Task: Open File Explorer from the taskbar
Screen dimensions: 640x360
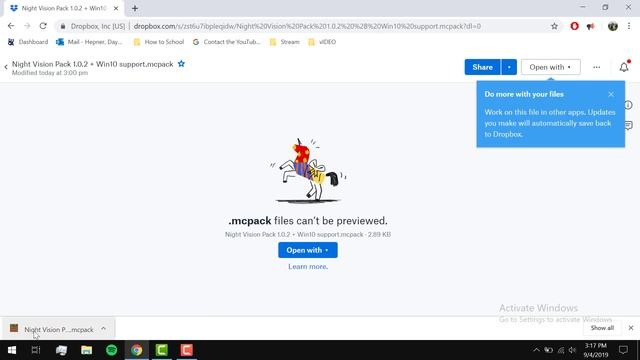Action: click(87, 350)
